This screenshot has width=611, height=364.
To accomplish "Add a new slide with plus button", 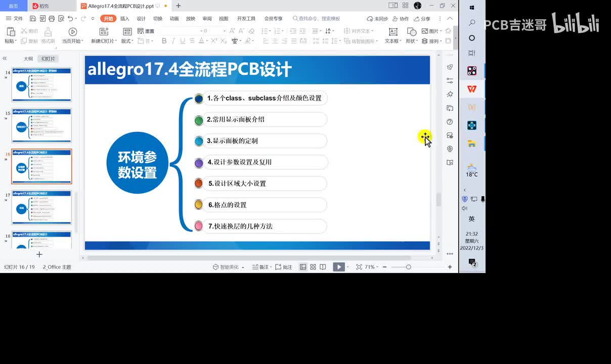I will 39,254.
